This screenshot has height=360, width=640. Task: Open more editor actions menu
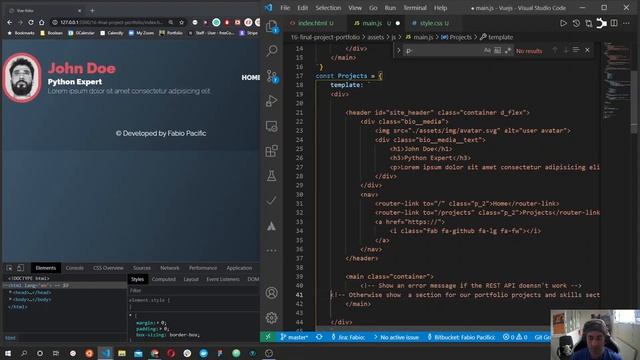click(626, 23)
